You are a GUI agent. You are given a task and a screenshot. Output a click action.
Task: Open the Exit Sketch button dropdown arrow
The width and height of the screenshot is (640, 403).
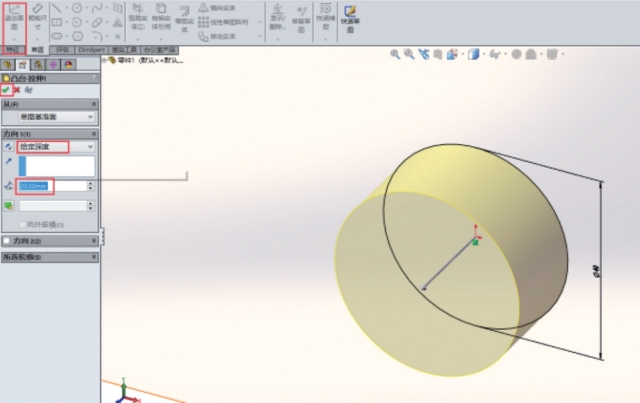pyautogui.click(x=14, y=39)
